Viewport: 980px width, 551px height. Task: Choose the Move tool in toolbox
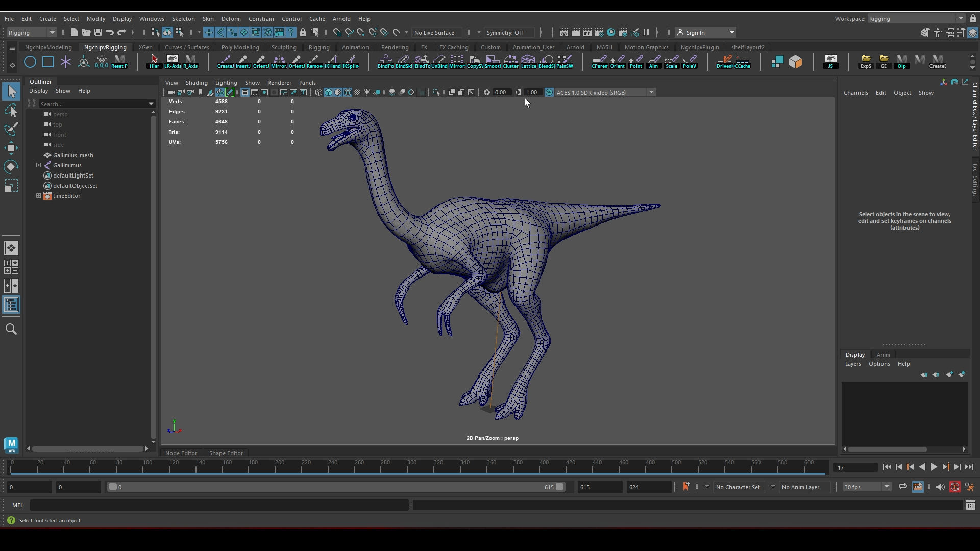tap(11, 148)
